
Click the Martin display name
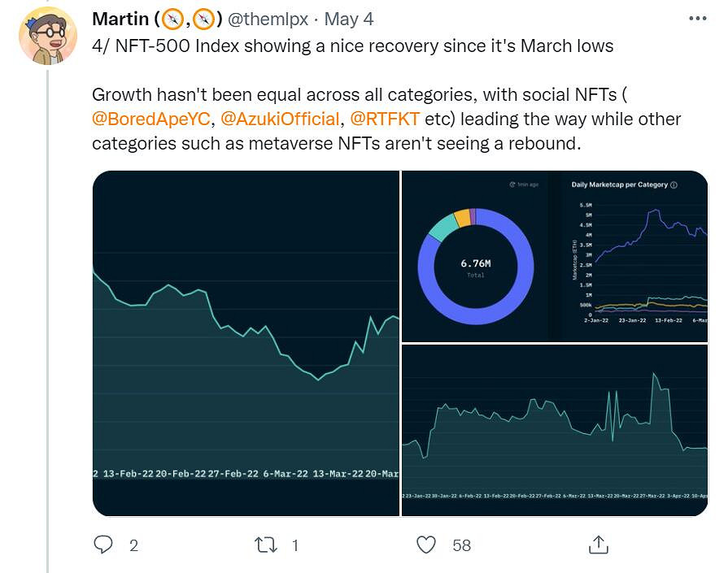pos(120,18)
